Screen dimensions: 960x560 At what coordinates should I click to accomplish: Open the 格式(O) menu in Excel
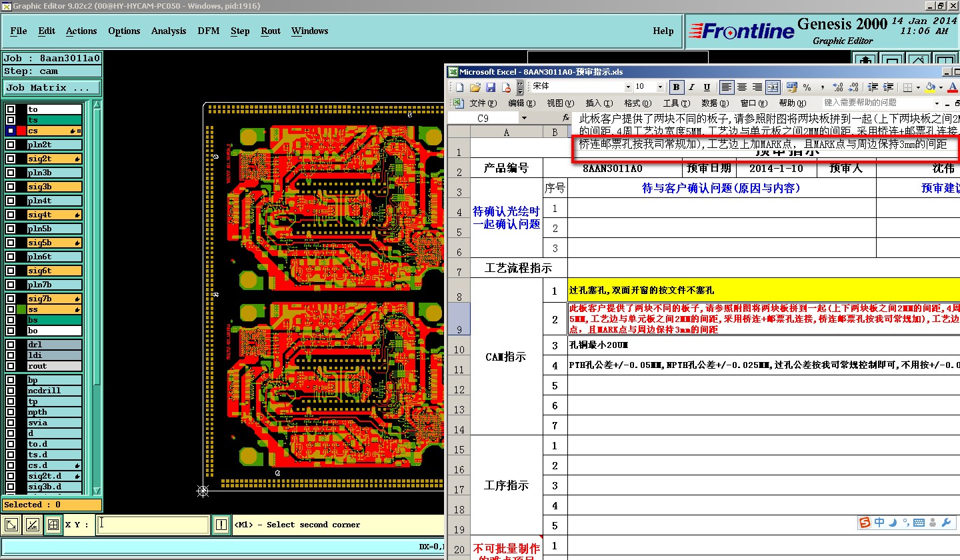pyautogui.click(x=638, y=103)
